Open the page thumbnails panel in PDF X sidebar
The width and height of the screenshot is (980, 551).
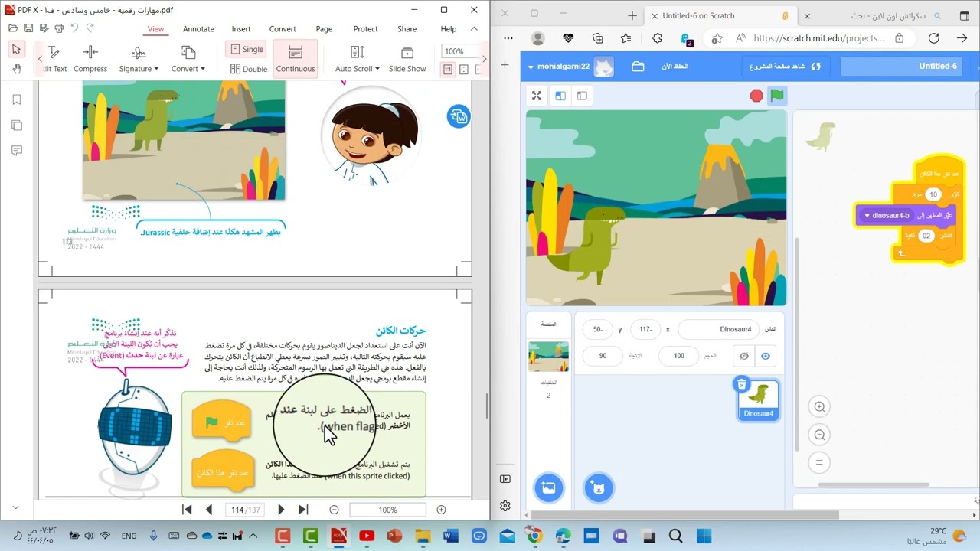[x=16, y=126]
